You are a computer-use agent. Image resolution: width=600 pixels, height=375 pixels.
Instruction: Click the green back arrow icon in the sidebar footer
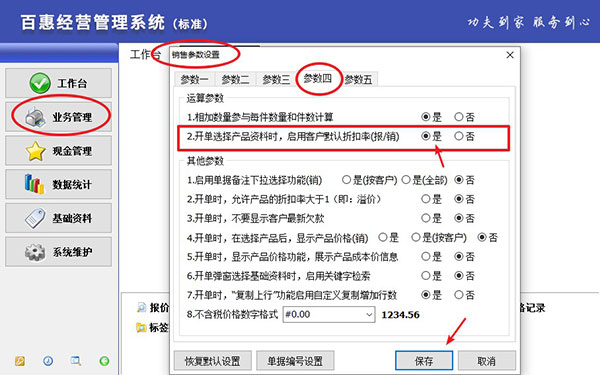[x=104, y=360]
